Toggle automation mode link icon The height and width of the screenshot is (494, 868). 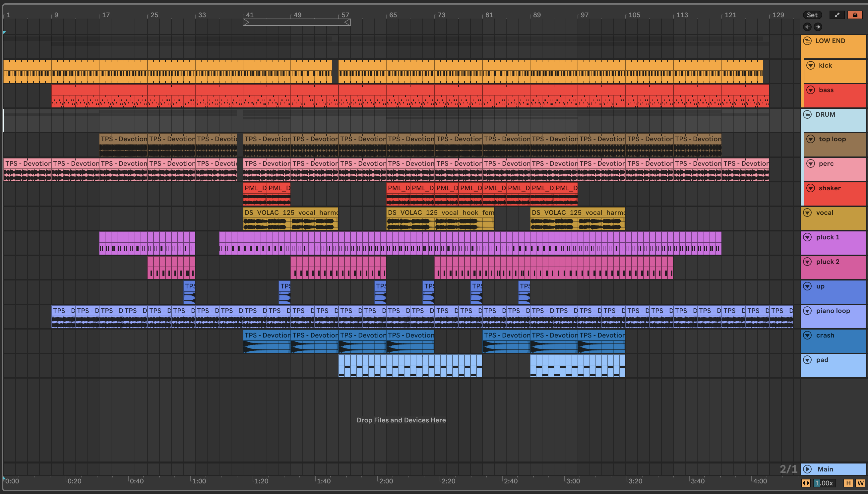837,15
